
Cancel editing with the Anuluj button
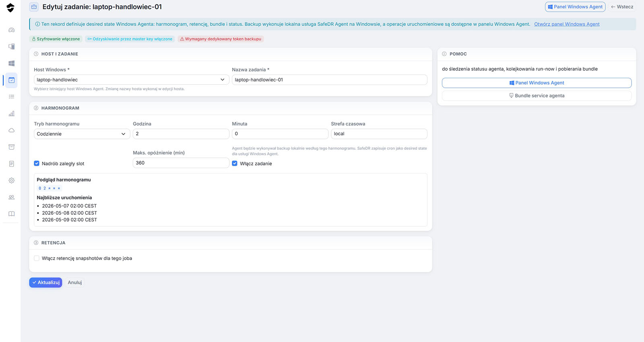tap(75, 283)
